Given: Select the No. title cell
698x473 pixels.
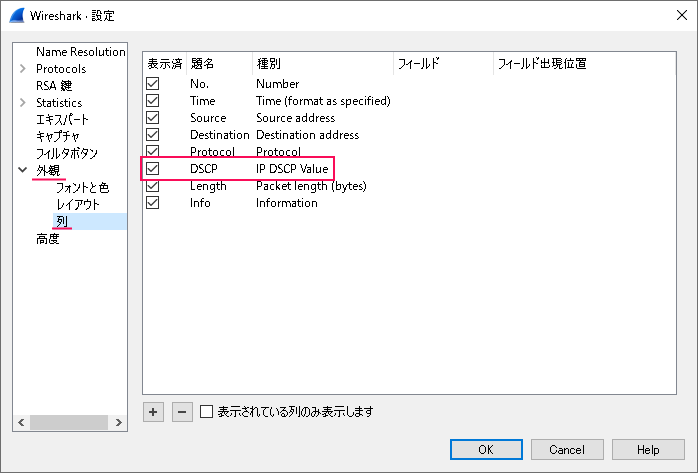Looking at the screenshot, I should pos(199,84).
